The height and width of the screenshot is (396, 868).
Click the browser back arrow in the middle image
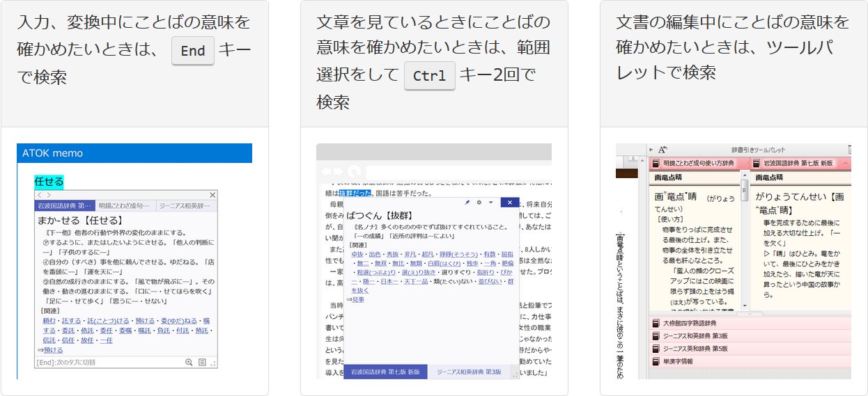pos(327,171)
